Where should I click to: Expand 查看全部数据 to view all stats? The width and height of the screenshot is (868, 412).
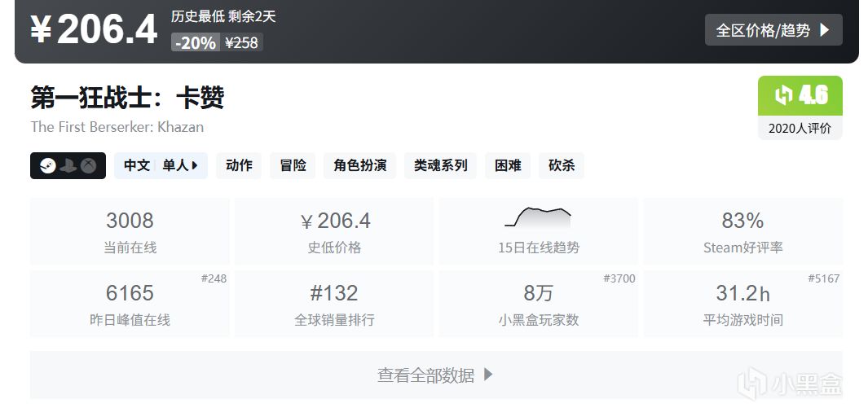(436, 375)
